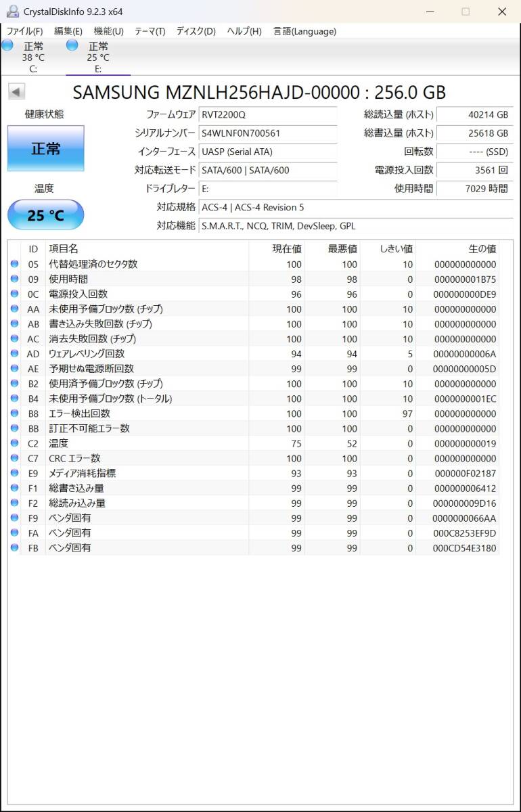Viewport: 521px width, 812px height.
Task: Select the CRC エラー数 attribute row
Action: (253, 457)
